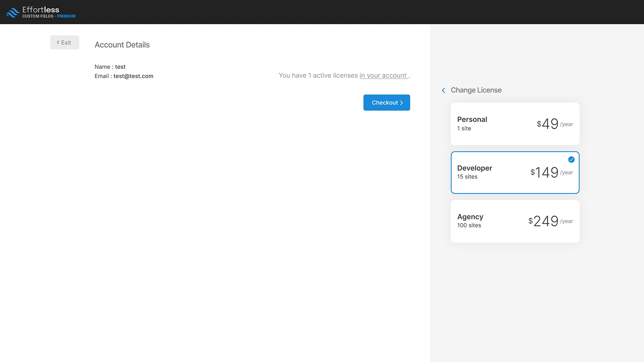
Task: Click the Exit button
Action: point(64,42)
